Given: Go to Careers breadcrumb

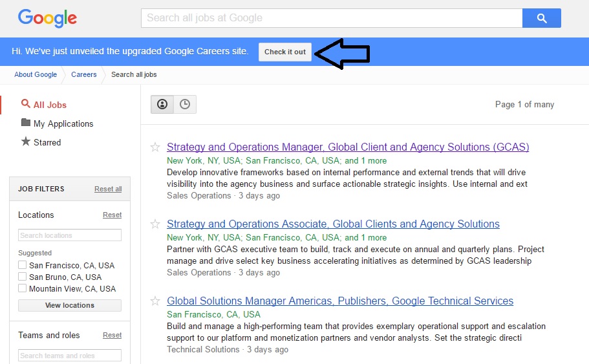Looking at the screenshot, I should (84, 74).
